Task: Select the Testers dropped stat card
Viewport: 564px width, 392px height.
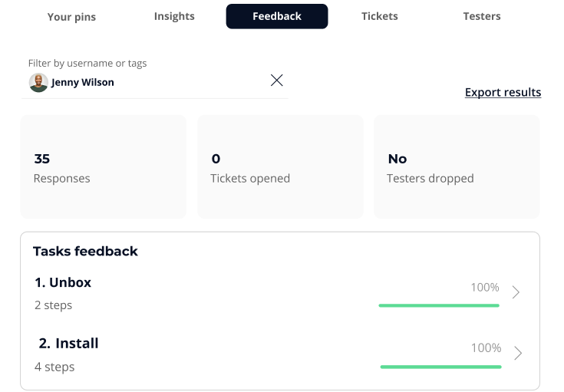Action: (457, 167)
